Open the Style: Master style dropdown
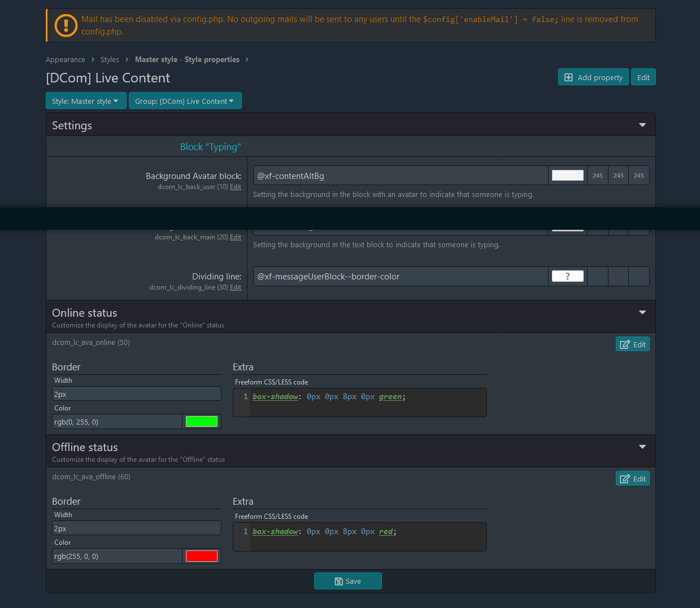This screenshot has width=700, height=608. coord(86,100)
